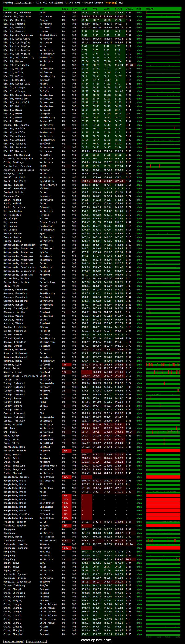Show MTR for Mumbai Vultr row
Image resolution: width=185 pixels, height=644 pixels.
(x=139, y=455)
